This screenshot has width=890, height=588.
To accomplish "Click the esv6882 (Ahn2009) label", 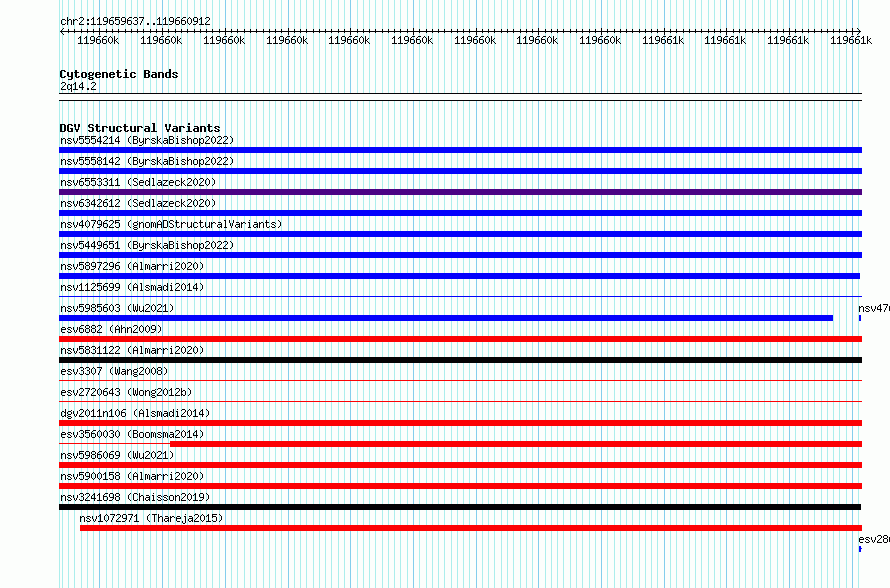I will [111, 329].
